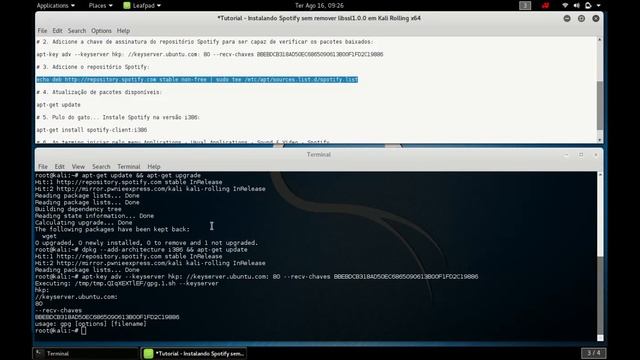Click the Terminal window title bar
The image size is (640, 360).
319,155
